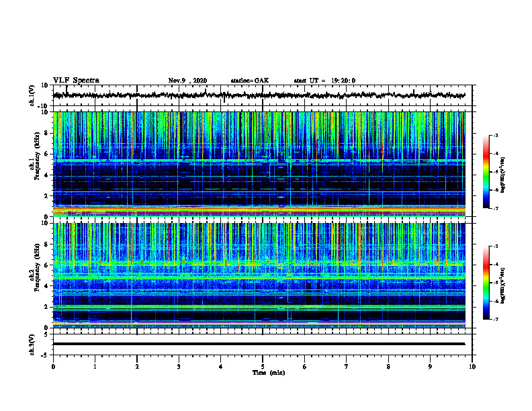Click the "5" tick on ch.3(V) axis
This screenshot has width=532, height=411.
[46, 334]
